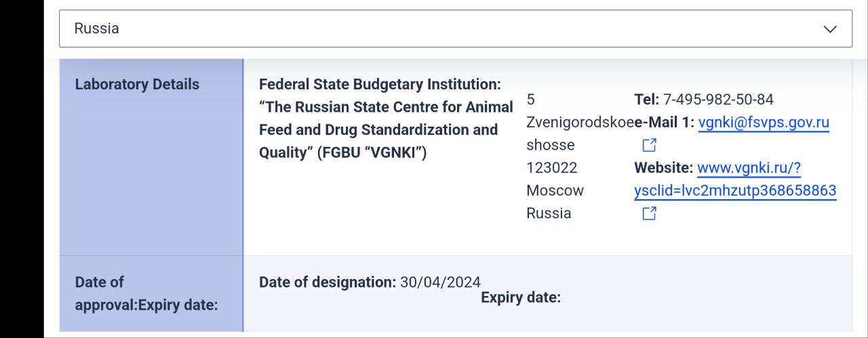Click the "Website:" label

pos(663,168)
